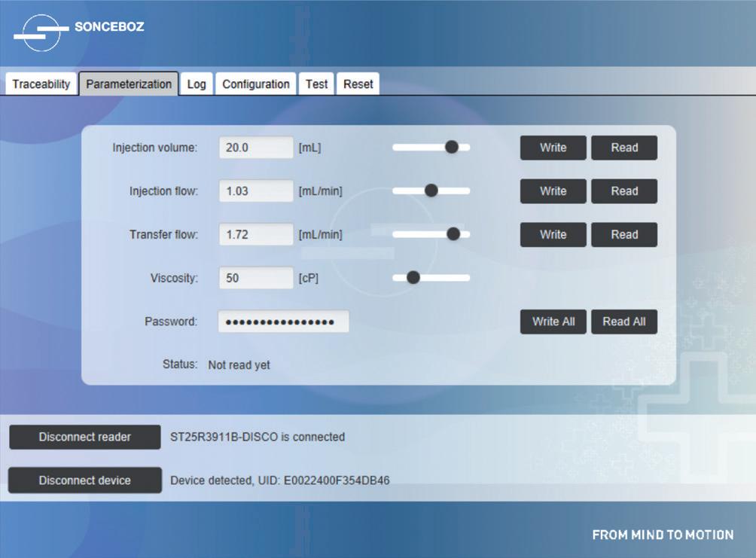Focus the Password field
This screenshot has width=756, height=558.
[283, 322]
